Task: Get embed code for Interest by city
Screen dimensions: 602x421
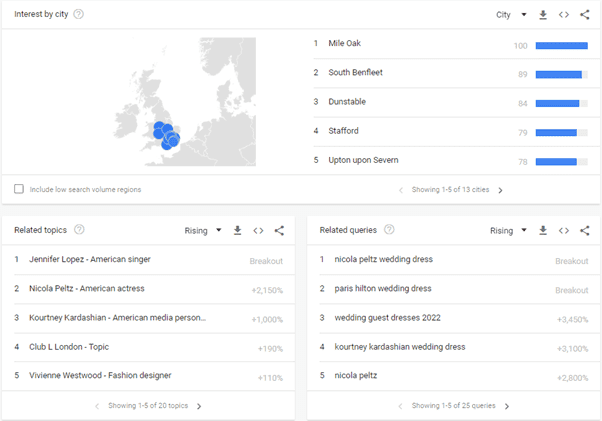Action: [564, 15]
